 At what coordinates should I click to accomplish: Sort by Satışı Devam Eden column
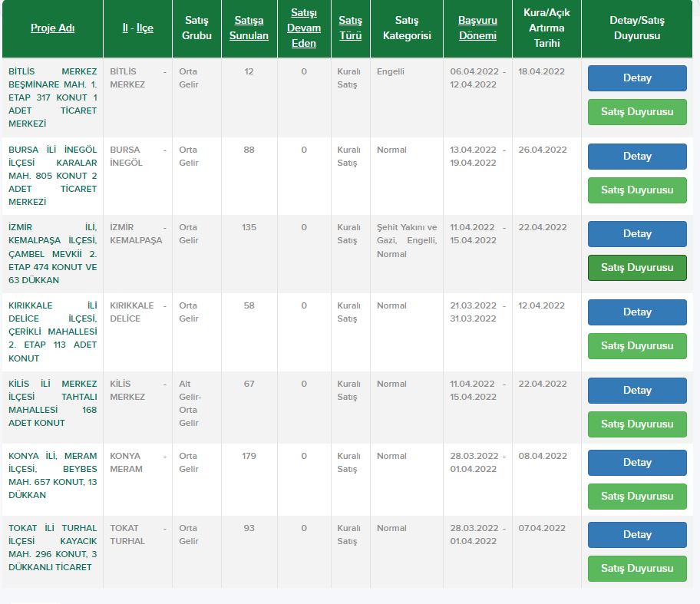pyautogui.click(x=304, y=28)
